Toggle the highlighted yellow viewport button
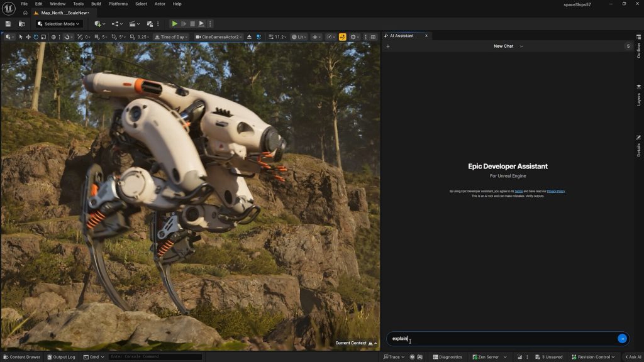 pyautogui.click(x=343, y=37)
